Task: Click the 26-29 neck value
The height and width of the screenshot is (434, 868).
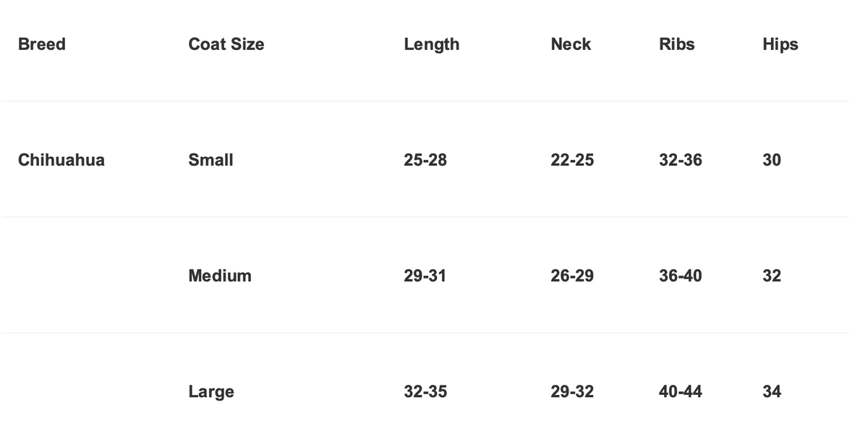Action: [572, 276]
